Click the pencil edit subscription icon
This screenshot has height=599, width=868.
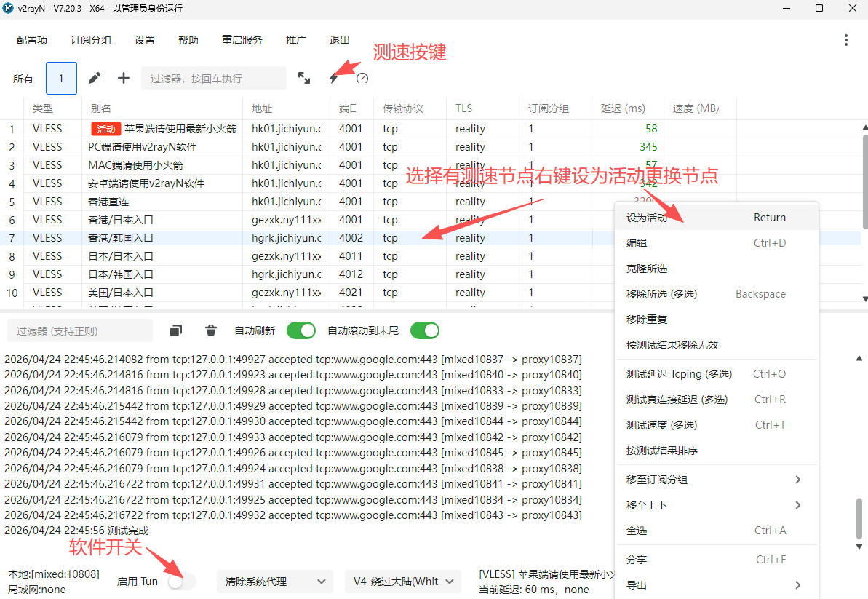coord(95,78)
